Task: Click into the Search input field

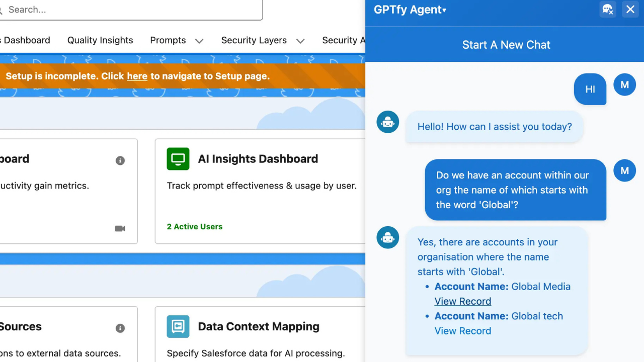Action: point(131,10)
